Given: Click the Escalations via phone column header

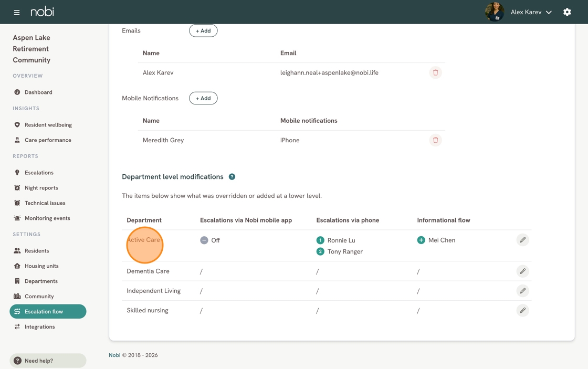Looking at the screenshot, I should (348, 220).
